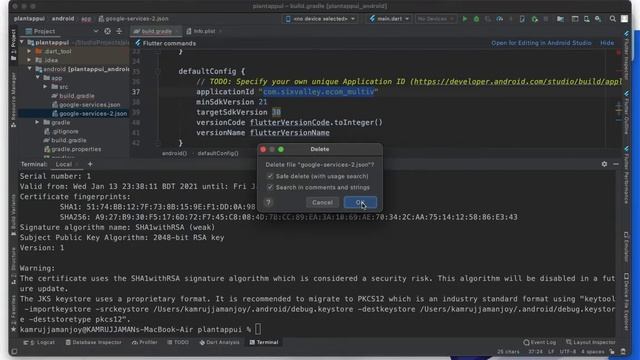Click Open for Editing in Android Studio
Screen dimensions: 640x360
coord(541,43)
